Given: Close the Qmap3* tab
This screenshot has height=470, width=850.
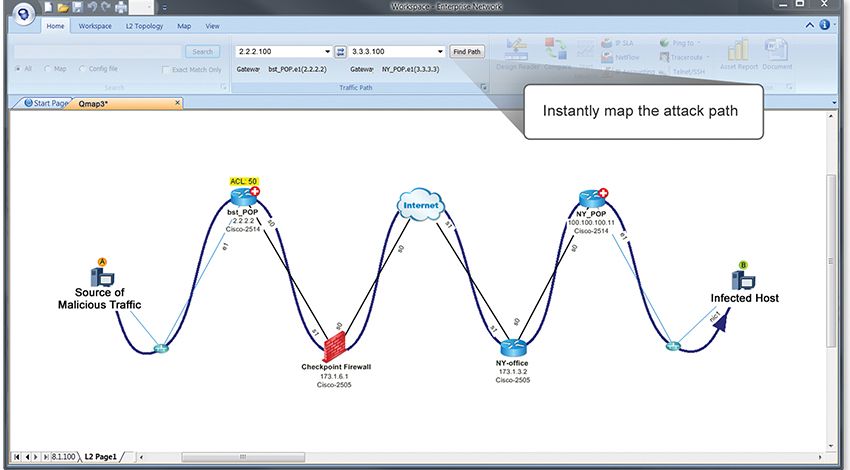Looking at the screenshot, I should click(177, 102).
